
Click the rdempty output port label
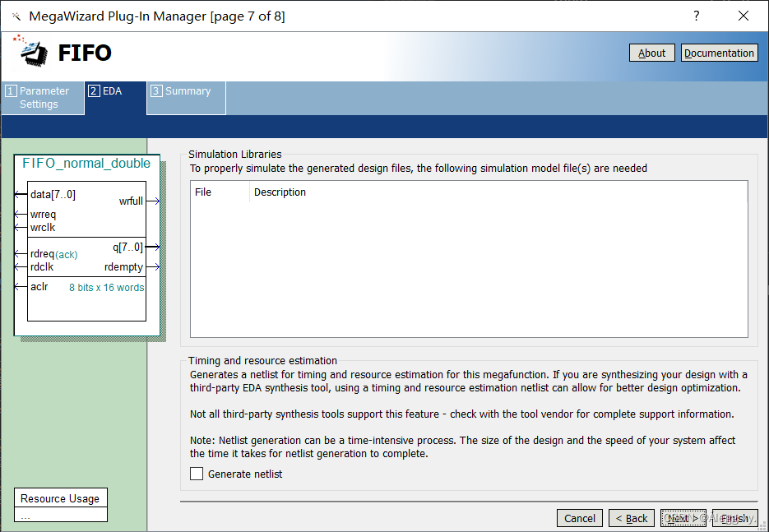pos(123,268)
